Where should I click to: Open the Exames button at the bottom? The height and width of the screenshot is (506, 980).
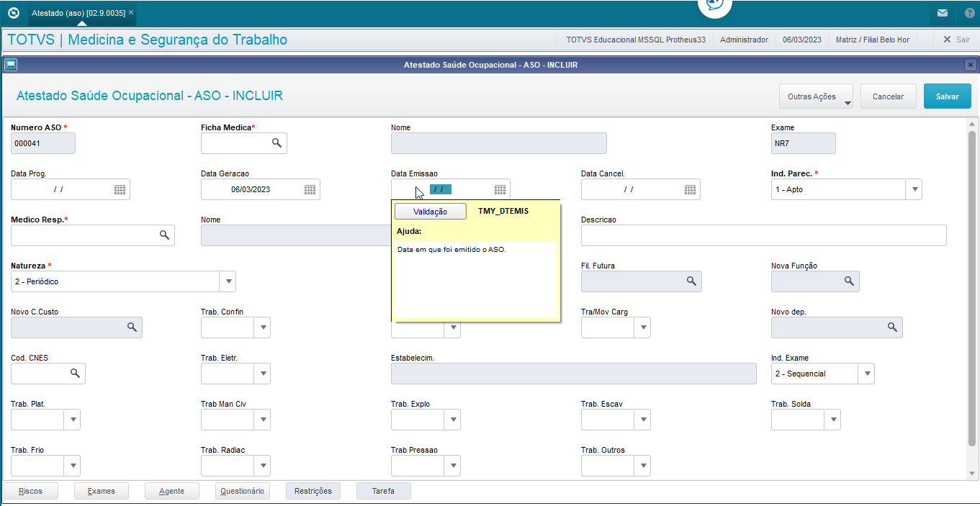click(x=102, y=491)
